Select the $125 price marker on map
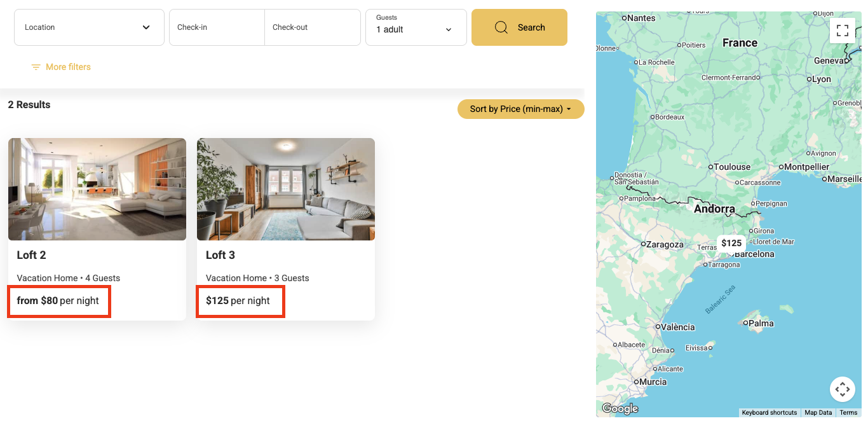Image resolution: width=868 pixels, height=423 pixels. tap(731, 243)
